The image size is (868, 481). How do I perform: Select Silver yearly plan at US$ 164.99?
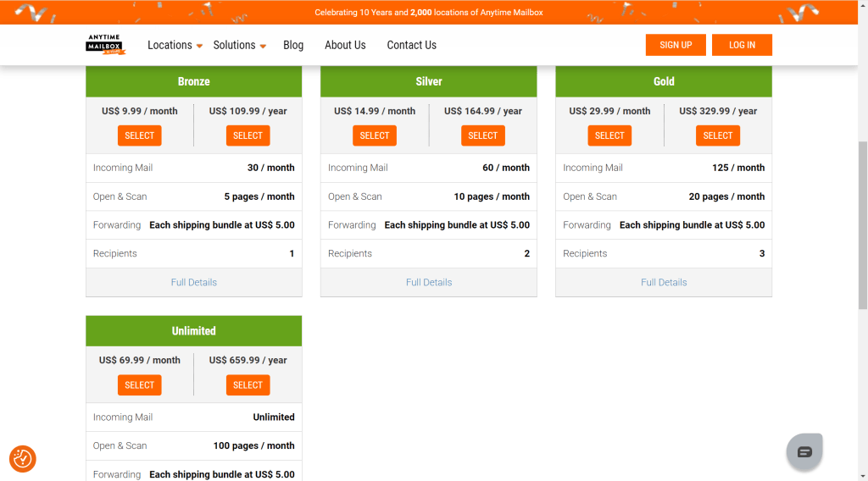482,135
